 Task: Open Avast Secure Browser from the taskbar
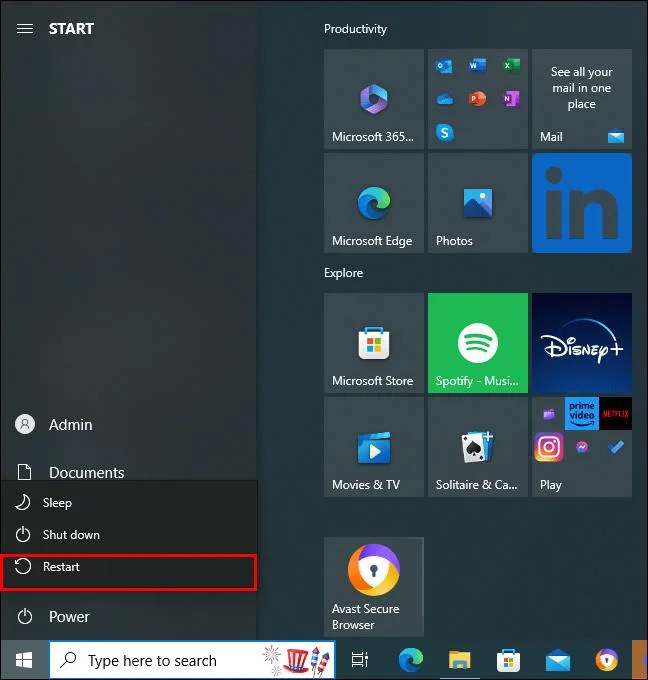606,660
